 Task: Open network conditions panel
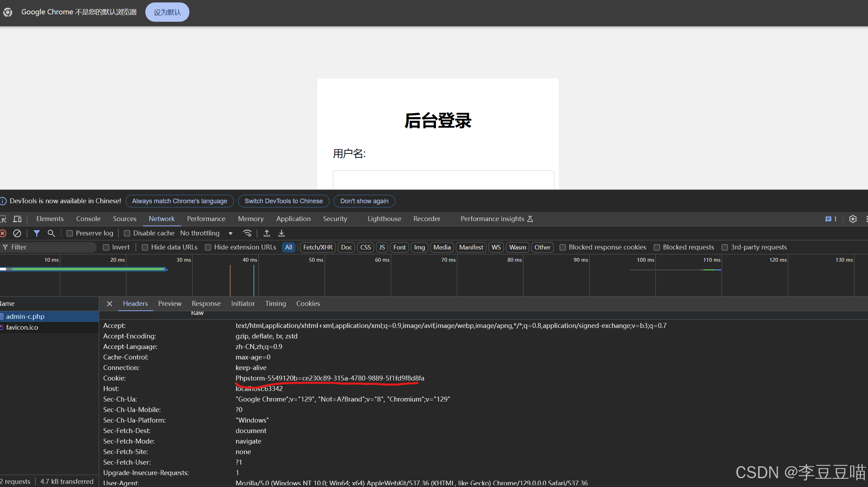point(247,233)
